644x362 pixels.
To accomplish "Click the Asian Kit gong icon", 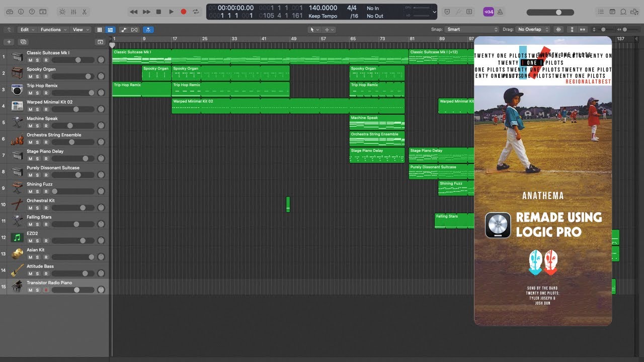I will pyautogui.click(x=17, y=253).
